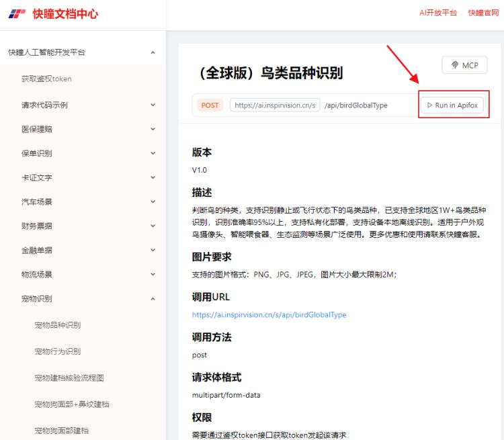Open 宠物品种识别 page
Image resolution: width=504 pixels, height=440 pixels.
click(58, 325)
